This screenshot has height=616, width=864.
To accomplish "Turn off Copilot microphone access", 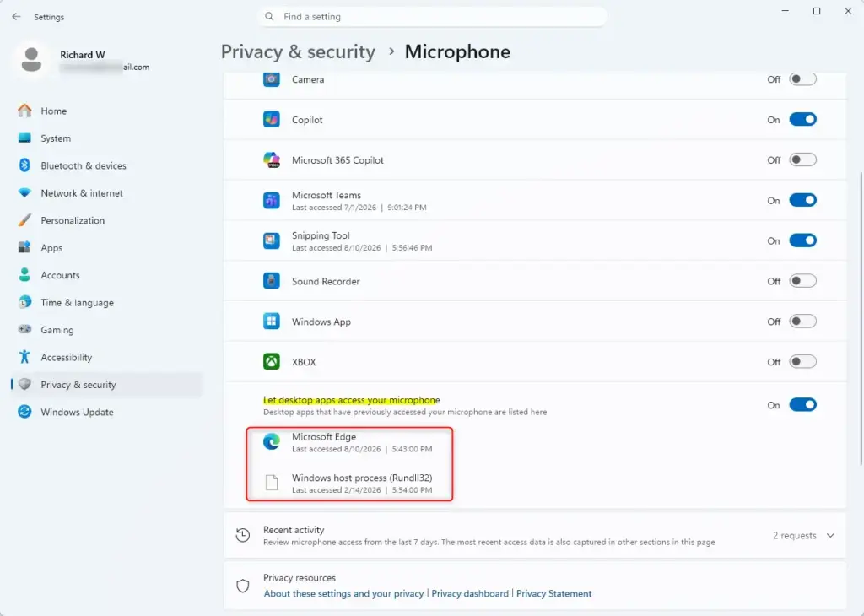I will coord(802,120).
